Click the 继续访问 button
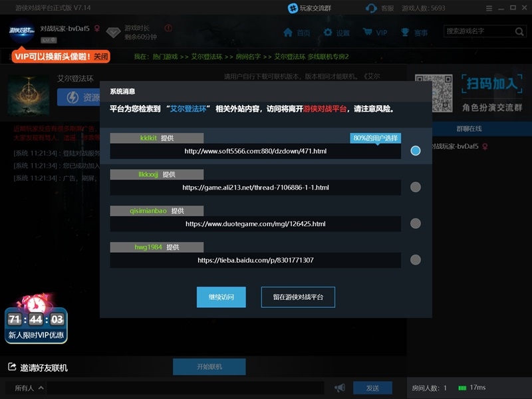Image resolution: width=532 pixels, height=399 pixels. pos(221,297)
